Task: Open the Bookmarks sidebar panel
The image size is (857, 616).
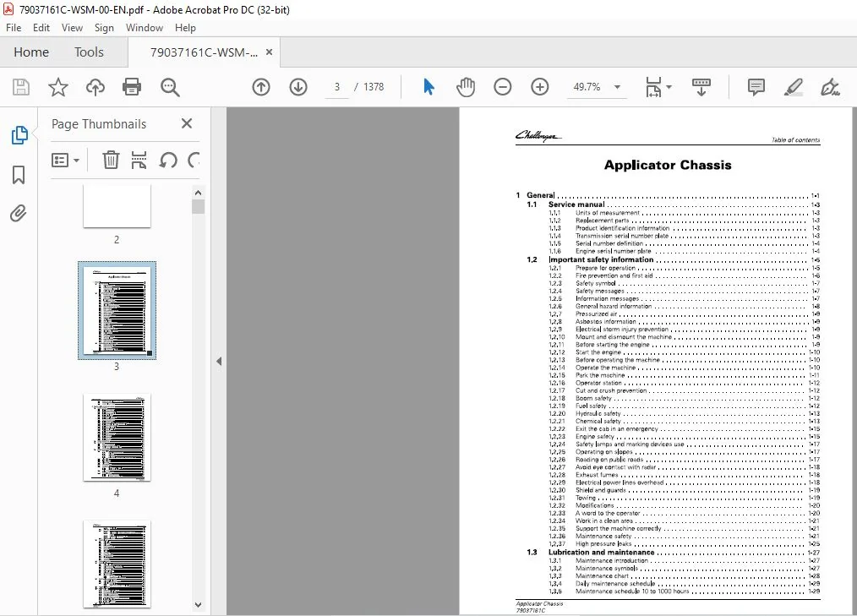Action: tap(19, 175)
